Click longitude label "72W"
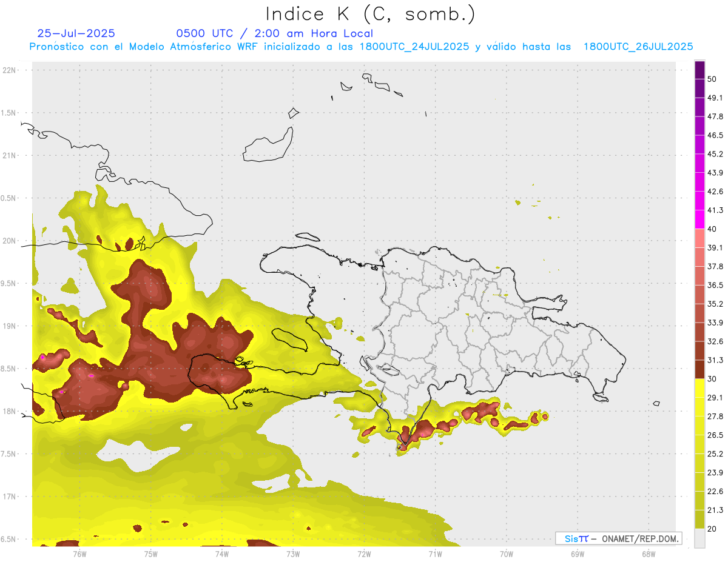Viewport: 728px width, 562px height. 364,554
